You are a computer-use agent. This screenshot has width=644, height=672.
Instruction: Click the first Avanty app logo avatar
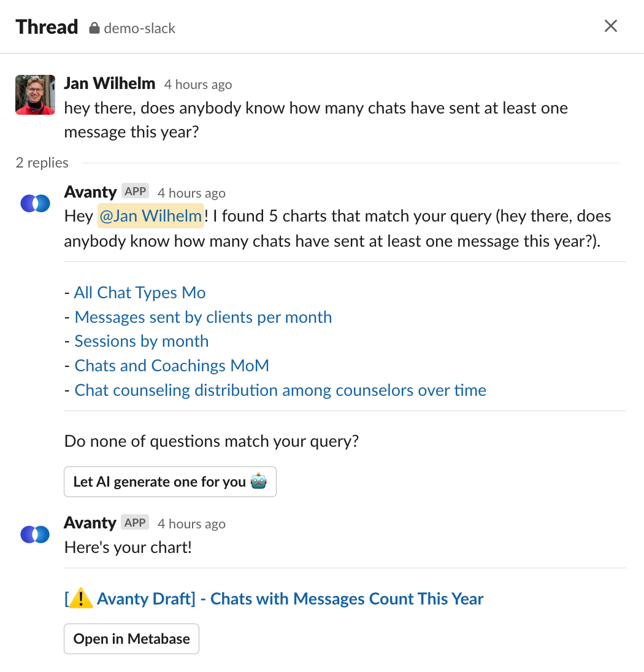click(35, 203)
